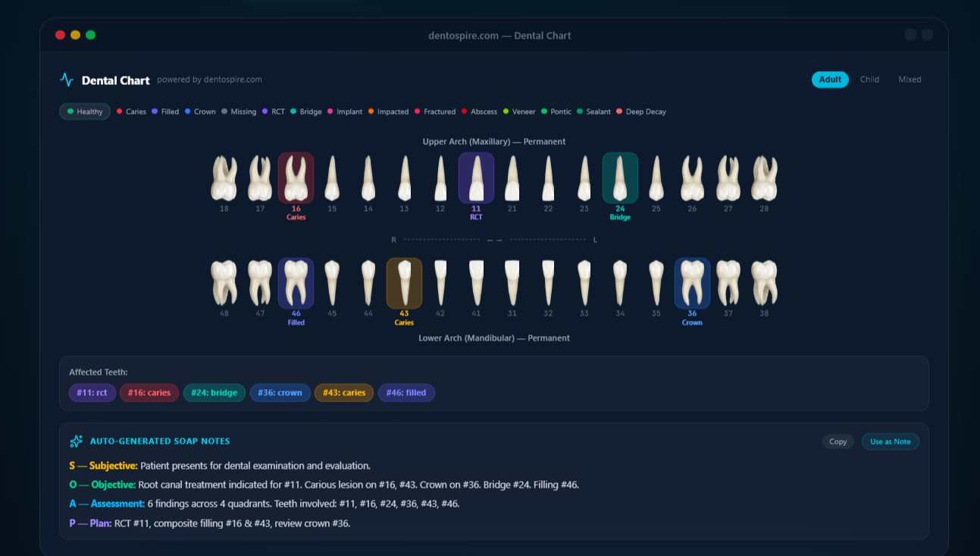Choose the Veneer condition in legend

click(x=519, y=112)
